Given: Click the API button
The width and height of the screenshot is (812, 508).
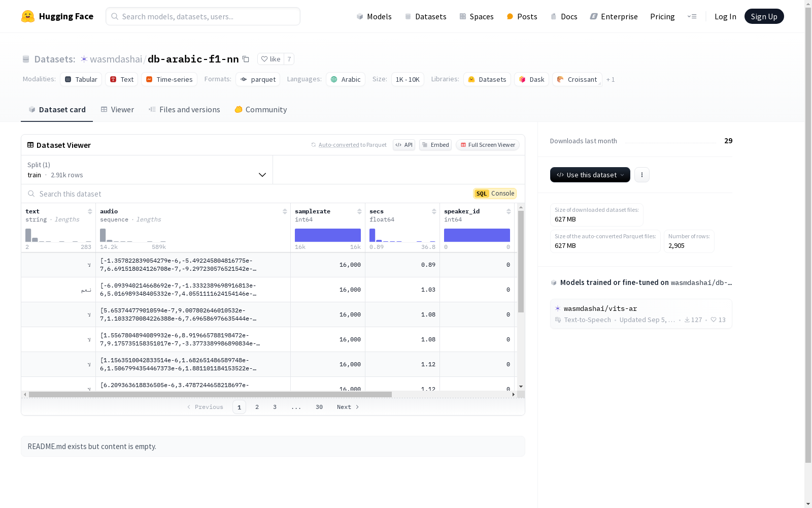Looking at the screenshot, I should [404, 145].
